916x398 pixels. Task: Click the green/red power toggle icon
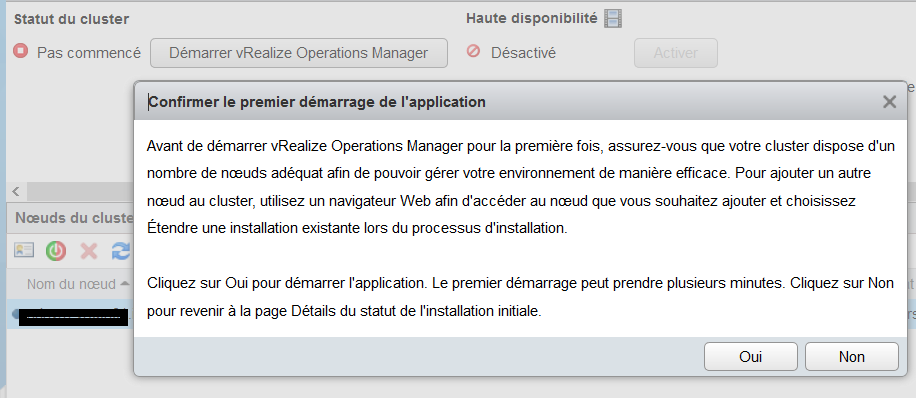[x=56, y=251]
